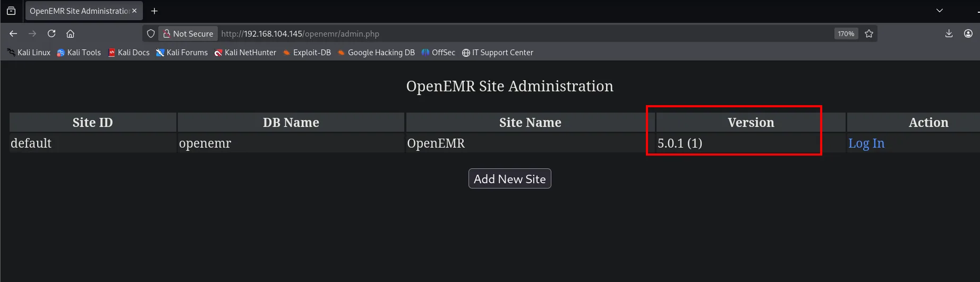Open Kali Tools bookmark

click(x=79, y=53)
